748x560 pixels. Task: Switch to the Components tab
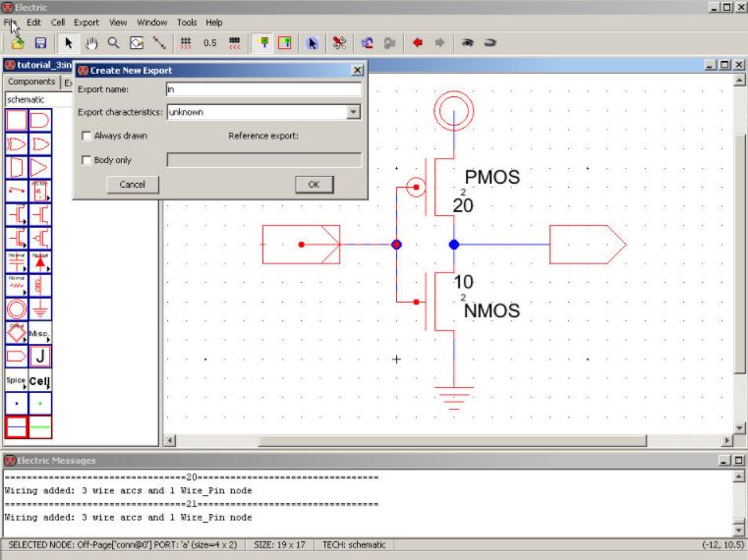[31, 83]
